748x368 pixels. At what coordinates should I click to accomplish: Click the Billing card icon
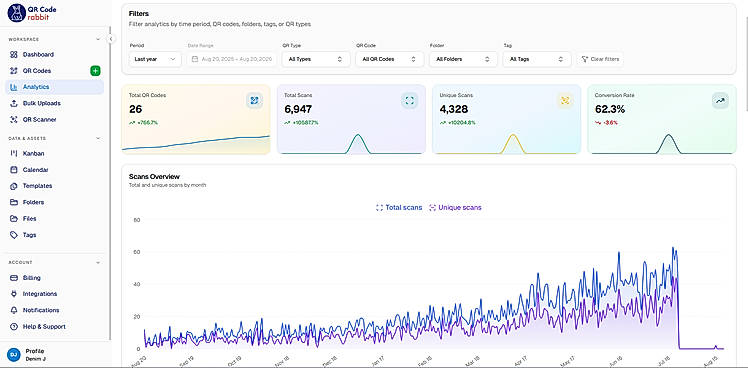[x=13, y=278]
